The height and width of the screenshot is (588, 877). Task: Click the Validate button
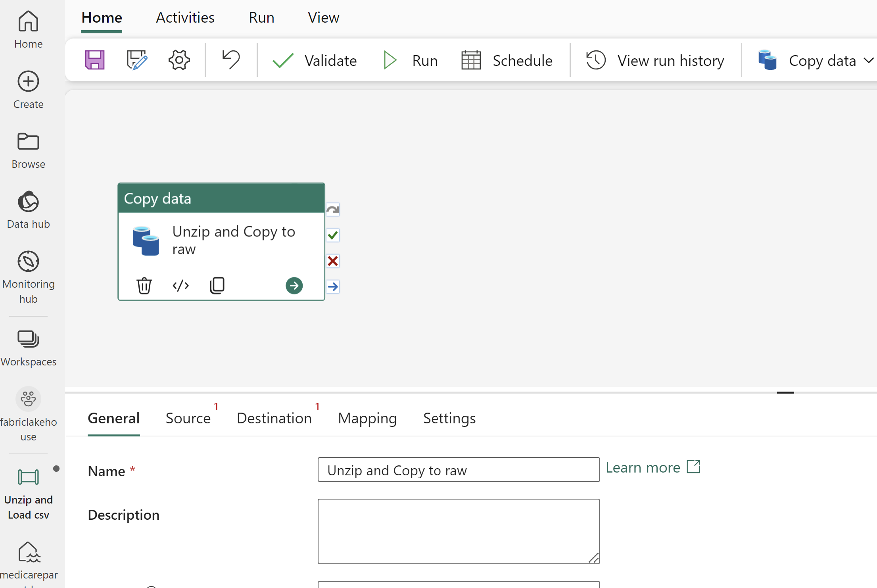point(315,61)
